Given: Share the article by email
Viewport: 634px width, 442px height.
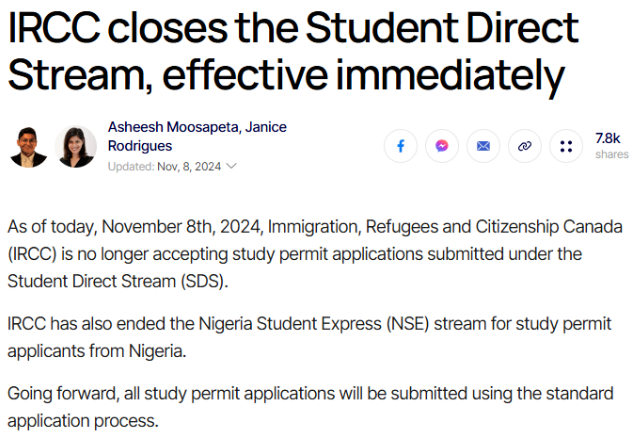Looking at the screenshot, I should (483, 146).
